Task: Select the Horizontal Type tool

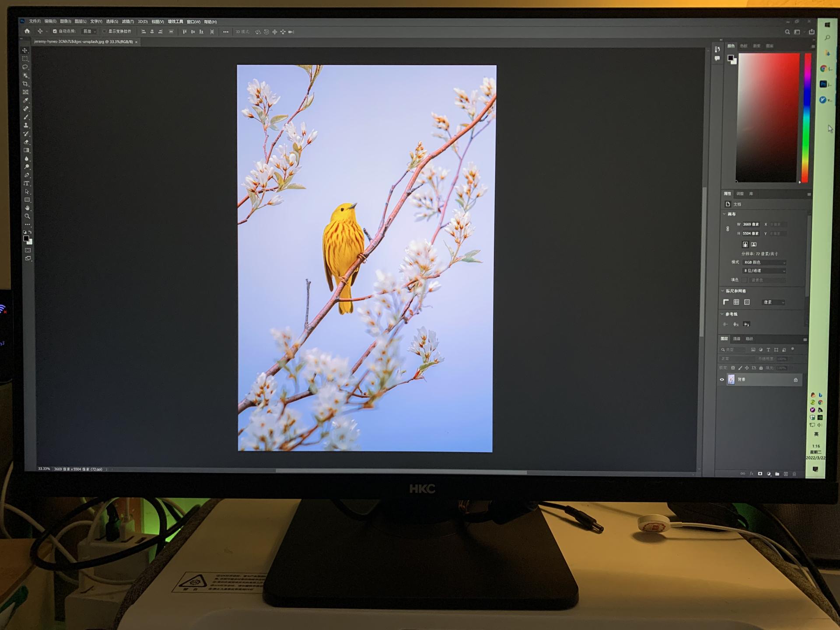Action: pyautogui.click(x=26, y=183)
